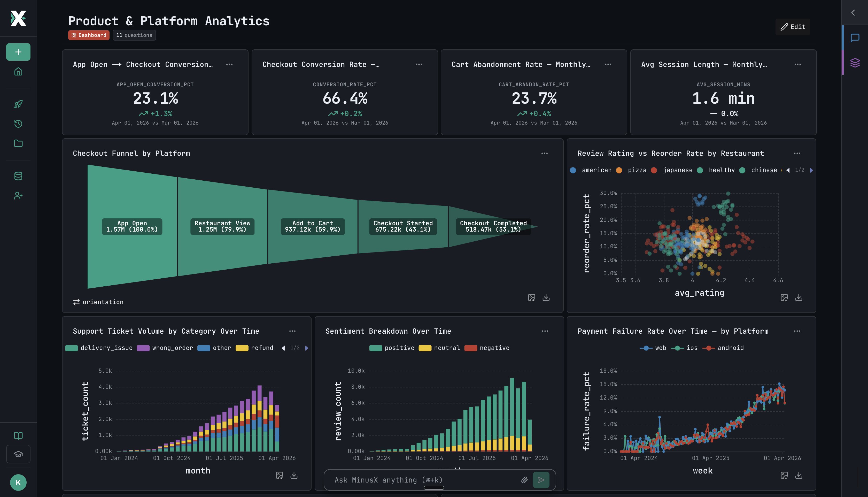
Task: Click the MinusX logo icon
Action: (18, 18)
